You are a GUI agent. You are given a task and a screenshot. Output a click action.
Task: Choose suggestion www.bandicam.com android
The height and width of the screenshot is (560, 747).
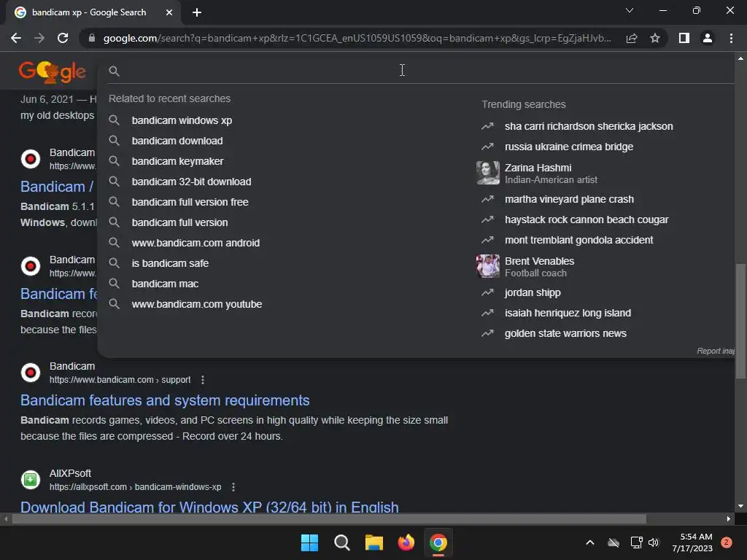[x=196, y=244]
